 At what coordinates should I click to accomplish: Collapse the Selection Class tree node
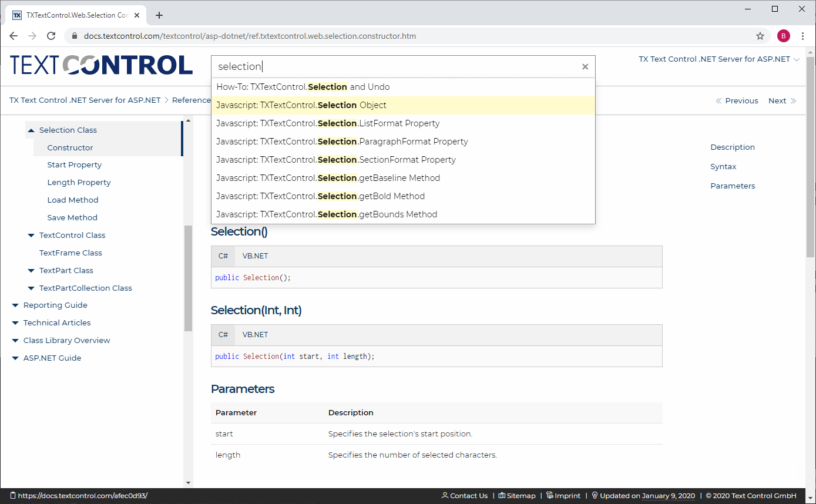click(x=31, y=130)
